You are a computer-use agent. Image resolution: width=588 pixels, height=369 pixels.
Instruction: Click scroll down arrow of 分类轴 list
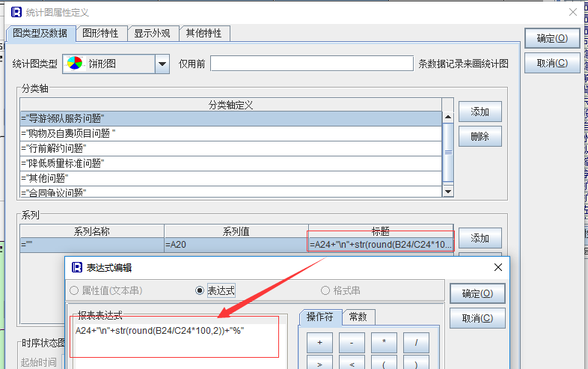448,191
